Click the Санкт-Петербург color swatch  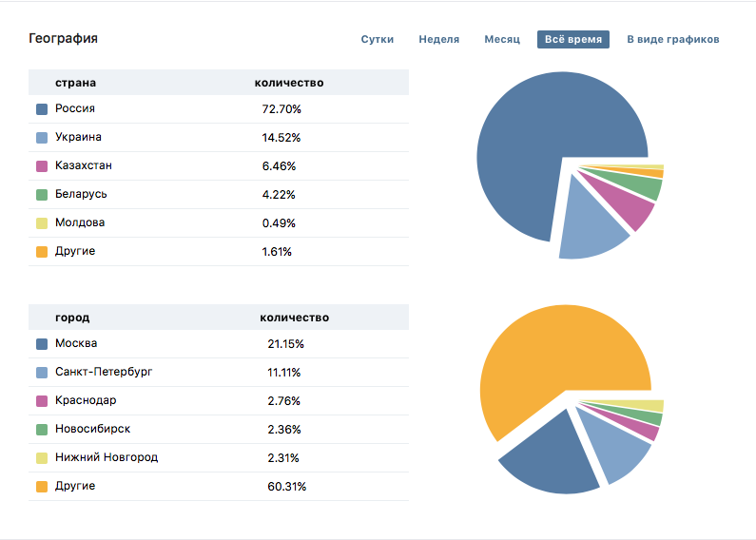click(x=42, y=373)
